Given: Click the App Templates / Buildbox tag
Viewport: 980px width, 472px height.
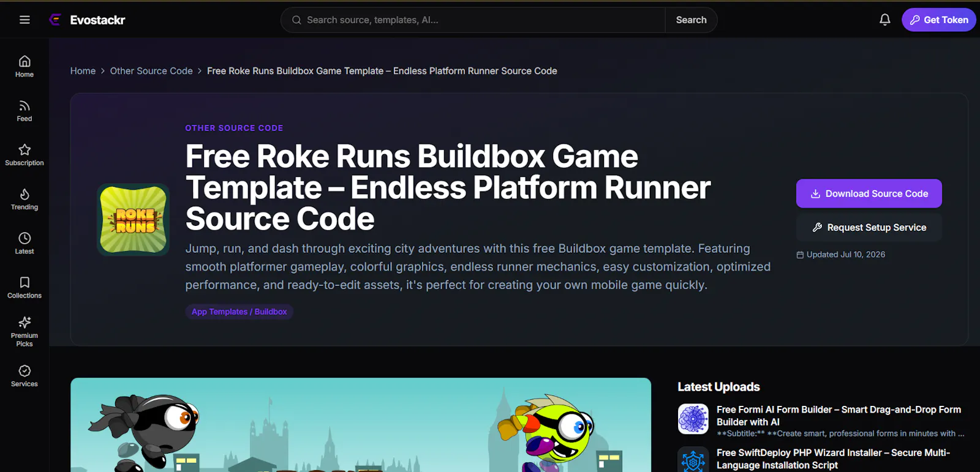Looking at the screenshot, I should [239, 312].
